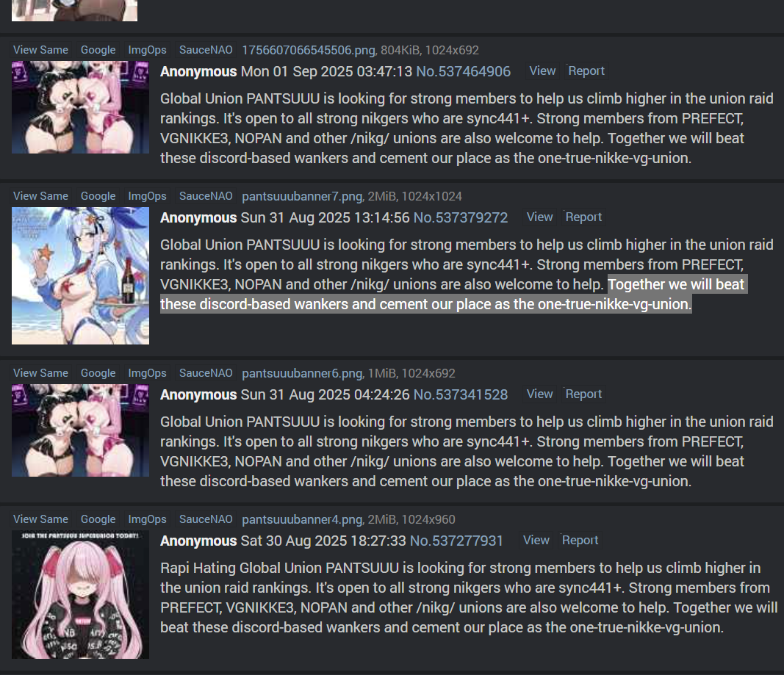
Task: Enlarge the blue-haired beach thumbnail
Action: coord(81,275)
